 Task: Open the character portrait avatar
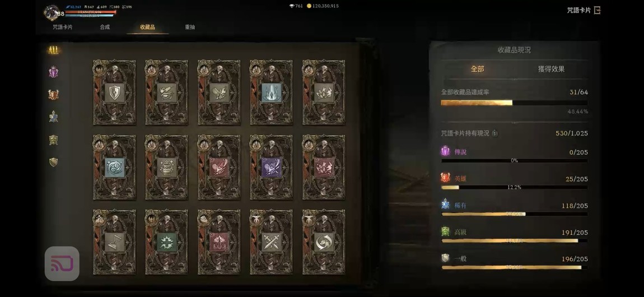52,12
